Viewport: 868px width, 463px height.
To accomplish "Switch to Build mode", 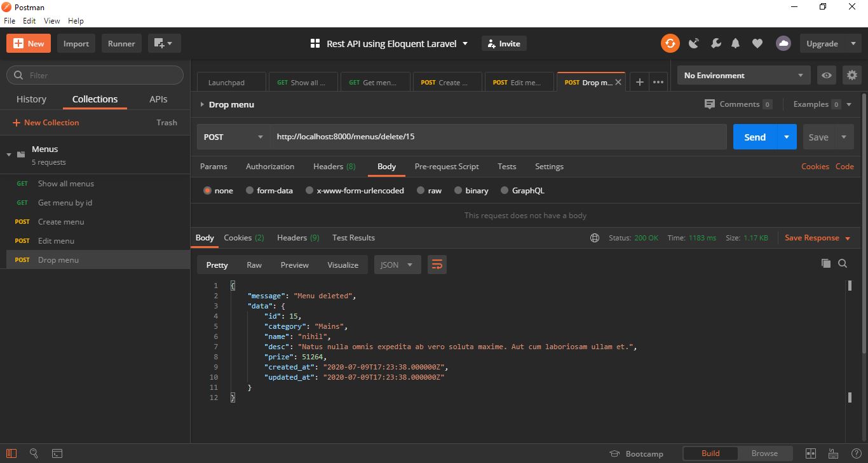I will pyautogui.click(x=710, y=453).
